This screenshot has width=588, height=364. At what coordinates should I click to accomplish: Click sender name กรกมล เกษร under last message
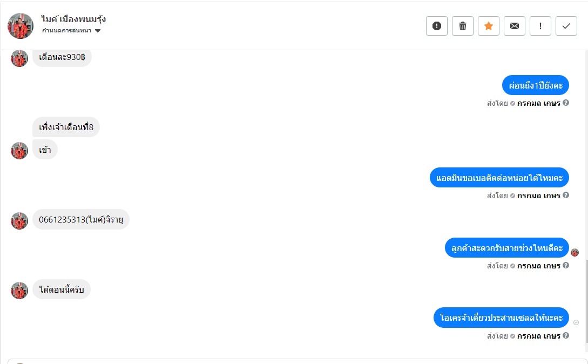(x=538, y=336)
